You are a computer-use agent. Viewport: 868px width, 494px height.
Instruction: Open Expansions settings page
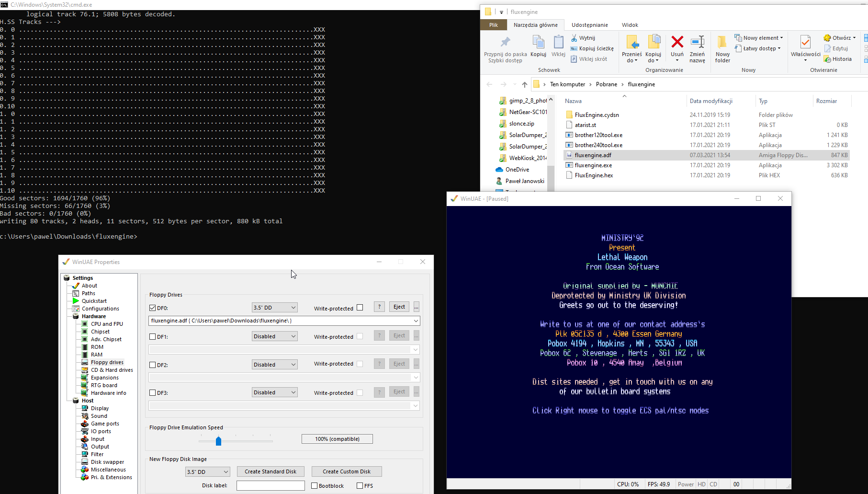(104, 378)
